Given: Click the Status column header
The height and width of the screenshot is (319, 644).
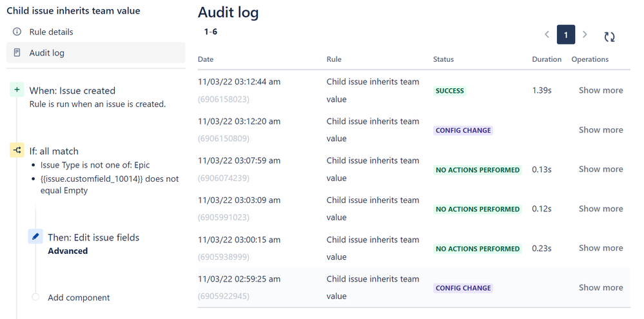Looking at the screenshot, I should pos(444,59).
